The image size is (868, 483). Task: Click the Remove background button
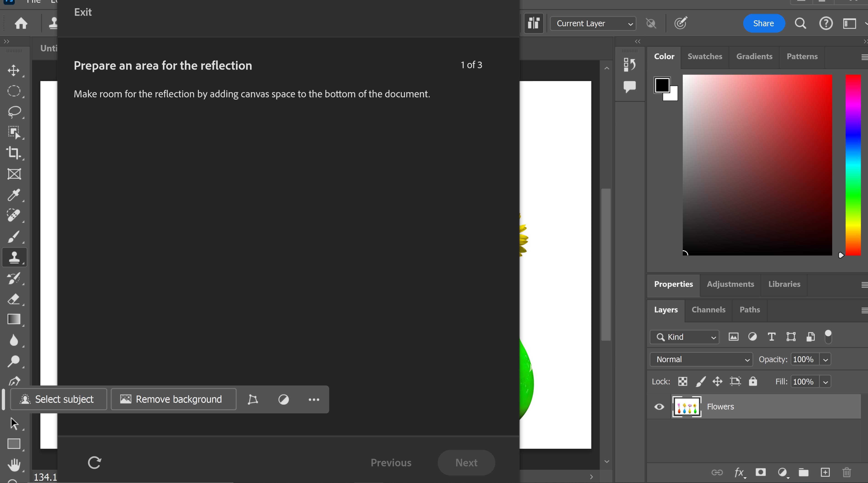tap(173, 399)
